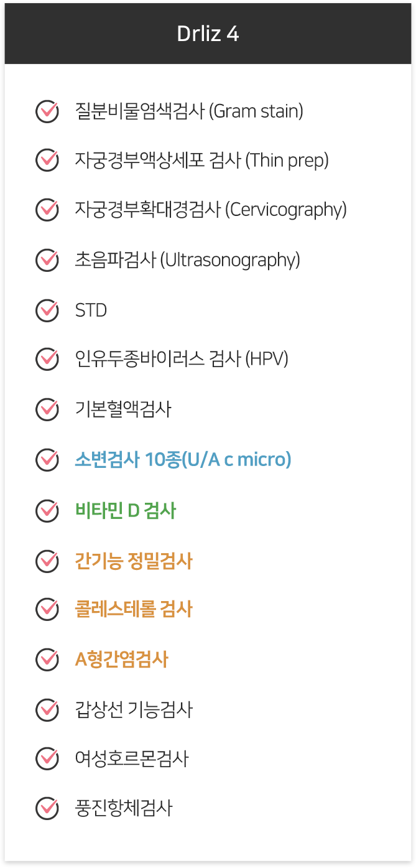Viewport: 416px width, 868px height.
Task: Select the check icon for HPV 검사
Action: point(47,359)
